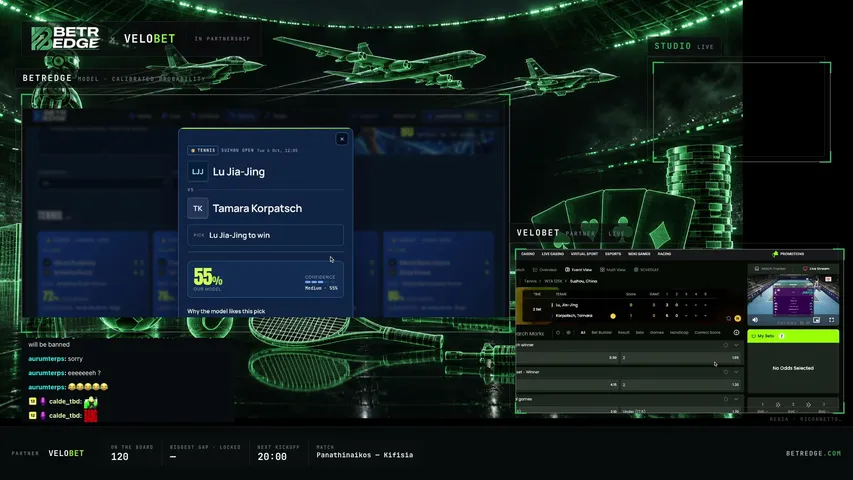Pick the 3.90 match winner odds
The image size is (853, 480).
click(568, 358)
